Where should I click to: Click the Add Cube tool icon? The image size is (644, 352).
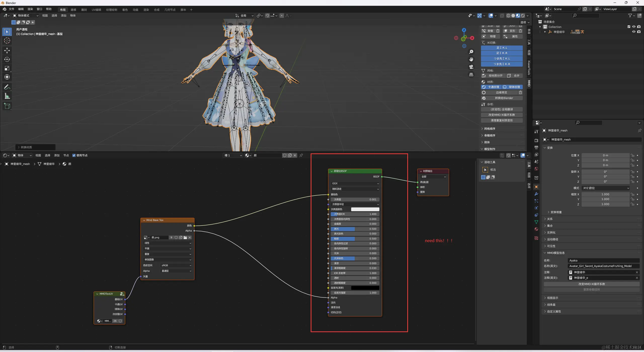click(7, 106)
